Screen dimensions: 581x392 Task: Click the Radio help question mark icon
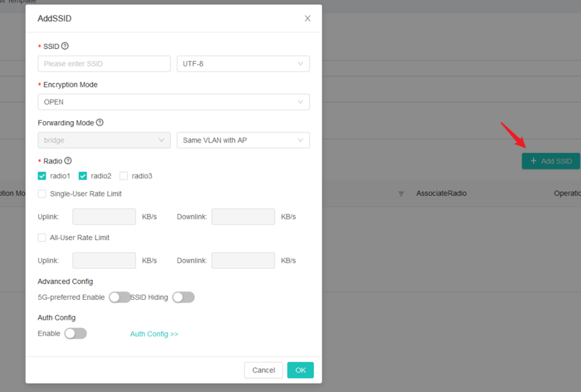click(x=68, y=161)
